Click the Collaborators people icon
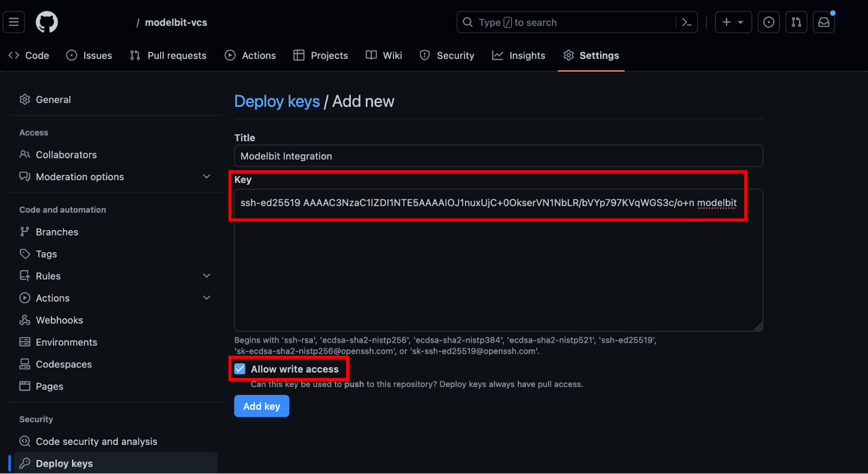The image size is (868, 474). coord(25,155)
